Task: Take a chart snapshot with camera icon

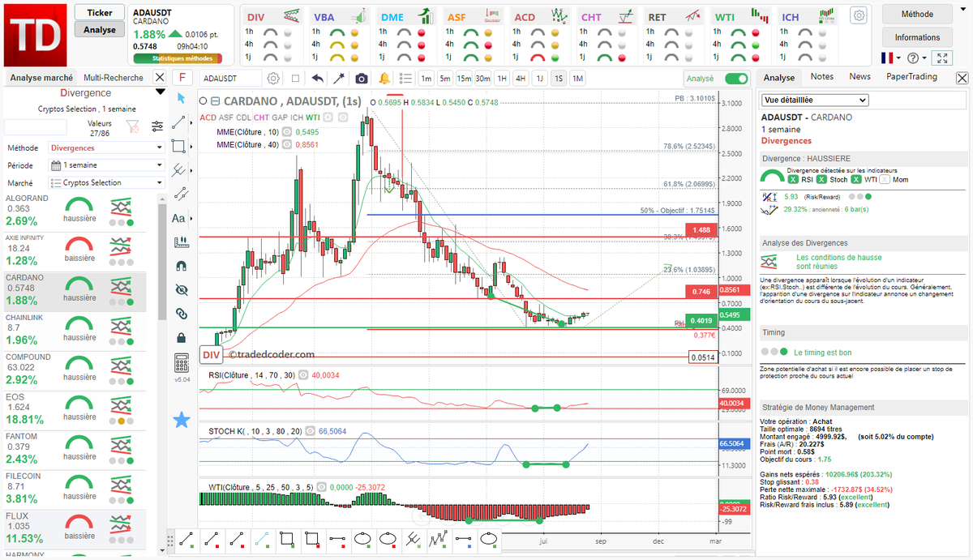Action: pyautogui.click(x=362, y=79)
